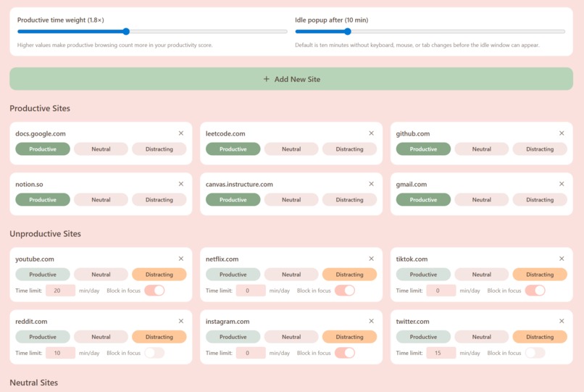This screenshot has height=392, width=584.
Task: Mark leetcode.com as Distracting
Action: pos(349,149)
